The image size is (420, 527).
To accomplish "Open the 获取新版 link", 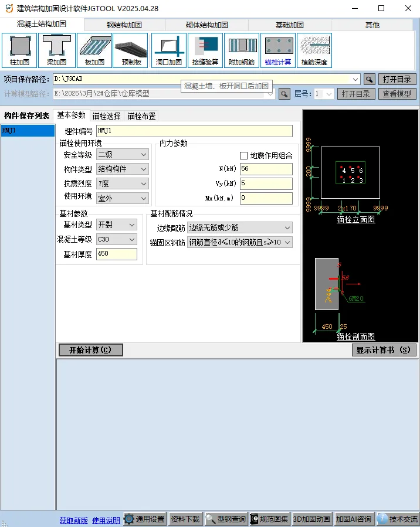I will pos(74,521).
